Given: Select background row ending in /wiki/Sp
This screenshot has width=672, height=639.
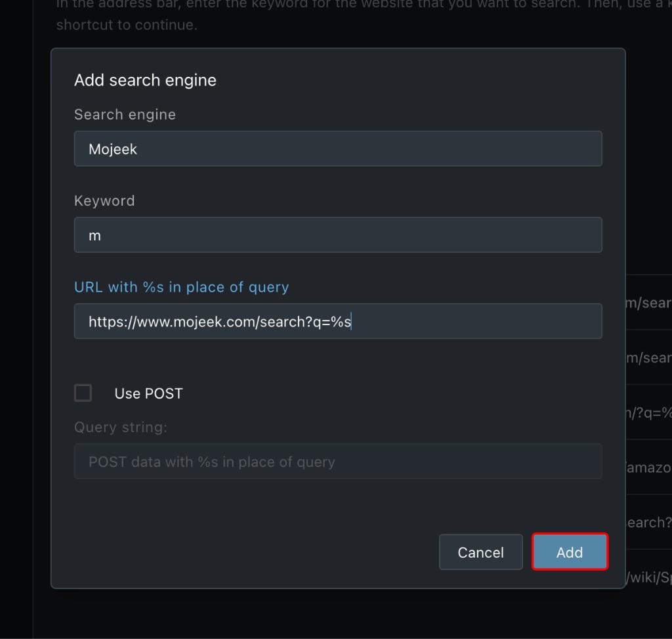Looking at the screenshot, I should click(x=649, y=577).
